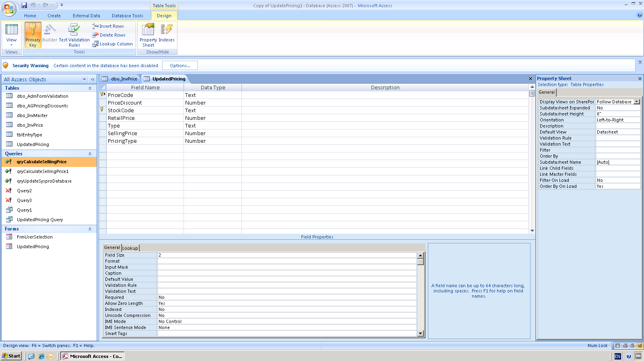This screenshot has height=362, width=644.
Task: Open the Windows Start button
Action: tap(11, 356)
